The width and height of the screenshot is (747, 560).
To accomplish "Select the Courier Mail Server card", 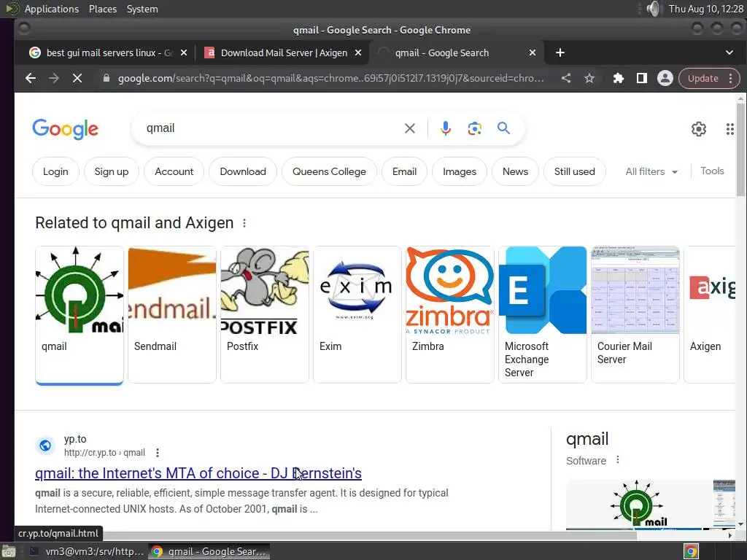I will coord(635,315).
